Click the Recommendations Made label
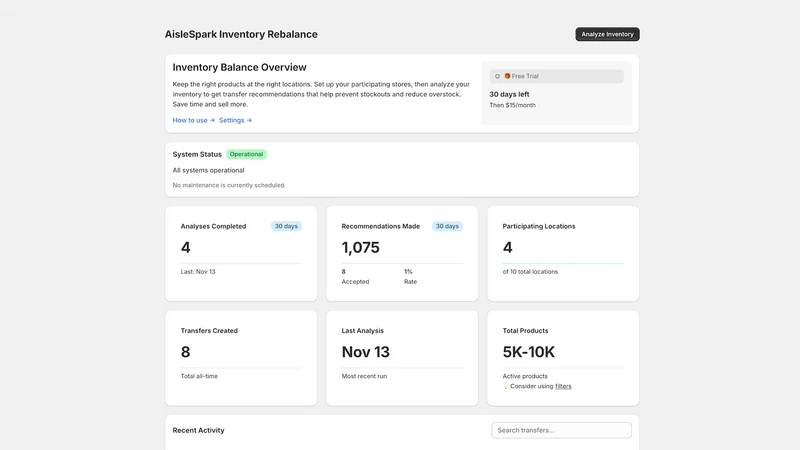Screen dimensions: 800x450 pyautogui.click(x=381, y=226)
